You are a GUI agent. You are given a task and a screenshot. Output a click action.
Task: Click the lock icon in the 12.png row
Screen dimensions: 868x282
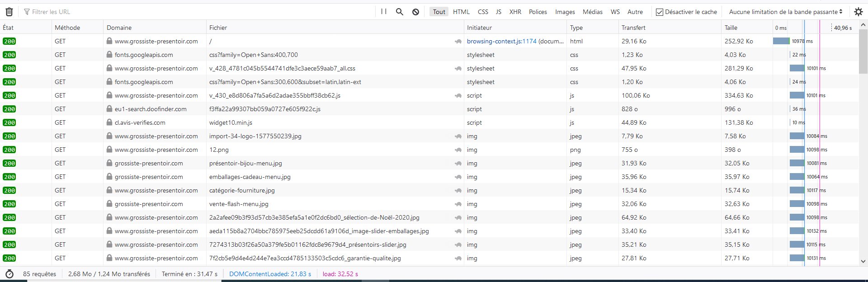[x=109, y=150]
